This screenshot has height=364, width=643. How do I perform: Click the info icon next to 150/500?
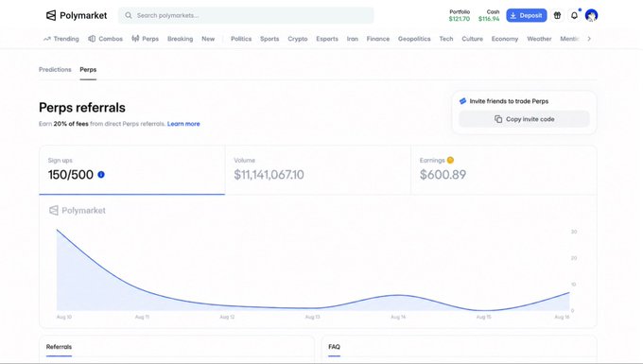pos(101,175)
